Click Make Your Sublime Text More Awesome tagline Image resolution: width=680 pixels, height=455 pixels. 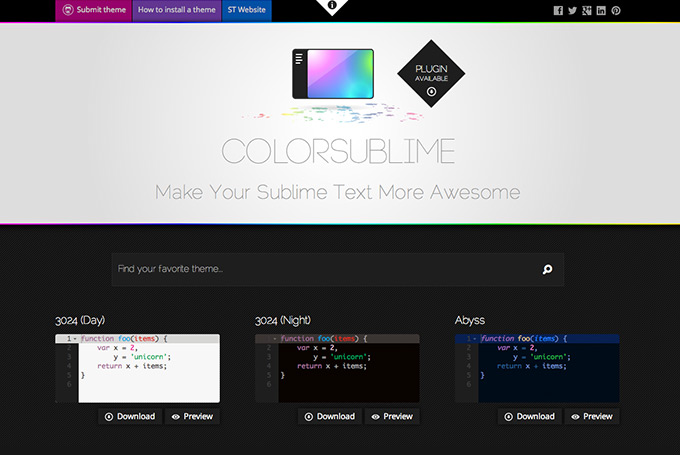[x=337, y=192]
